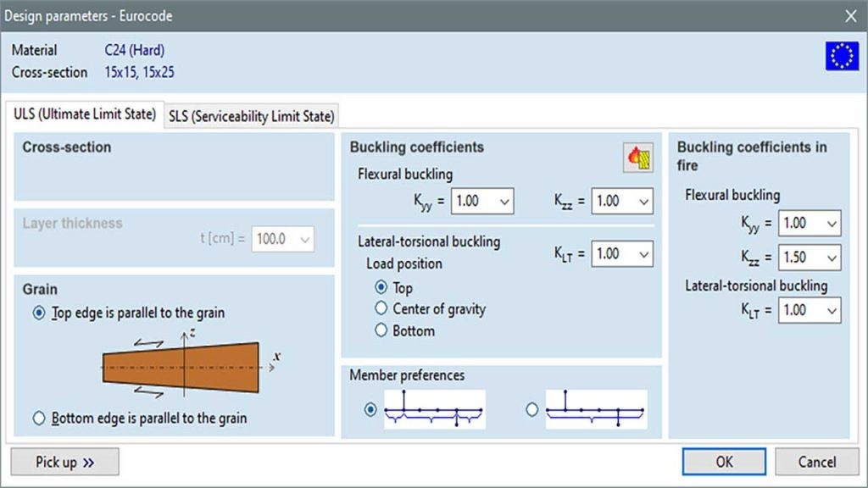Select Bottom edge parallel to grain
868x488 pixels.
tap(39, 418)
